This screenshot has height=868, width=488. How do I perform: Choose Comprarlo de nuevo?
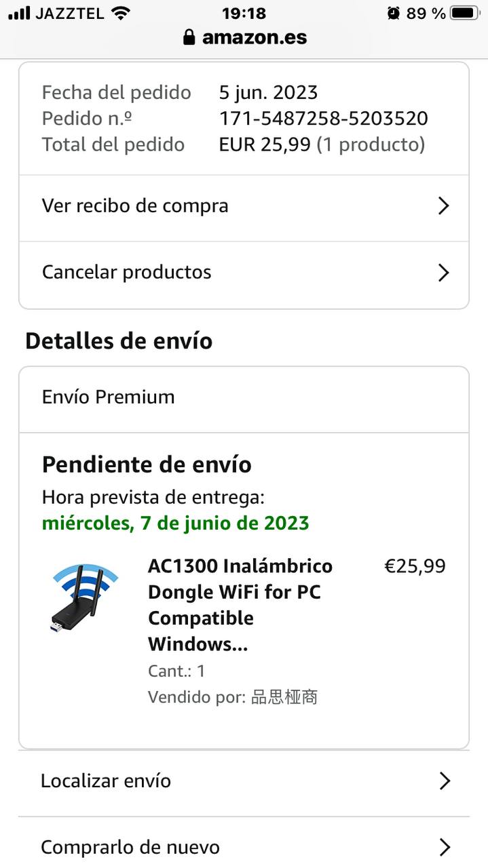point(130,847)
